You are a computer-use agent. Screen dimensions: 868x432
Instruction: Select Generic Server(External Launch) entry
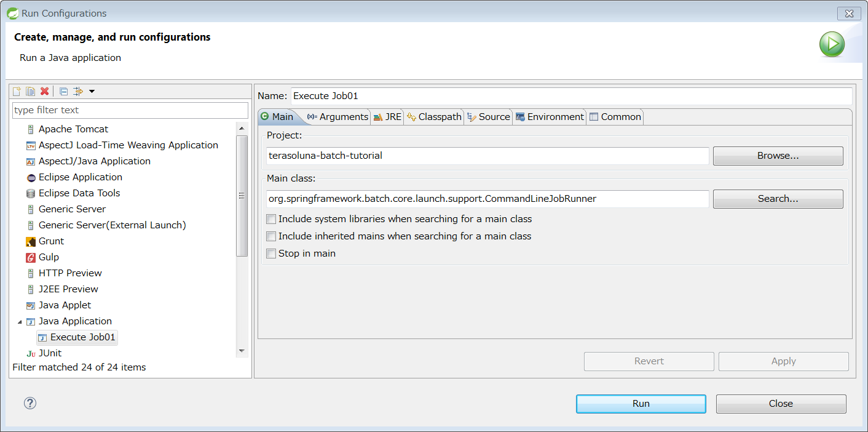[x=112, y=225]
